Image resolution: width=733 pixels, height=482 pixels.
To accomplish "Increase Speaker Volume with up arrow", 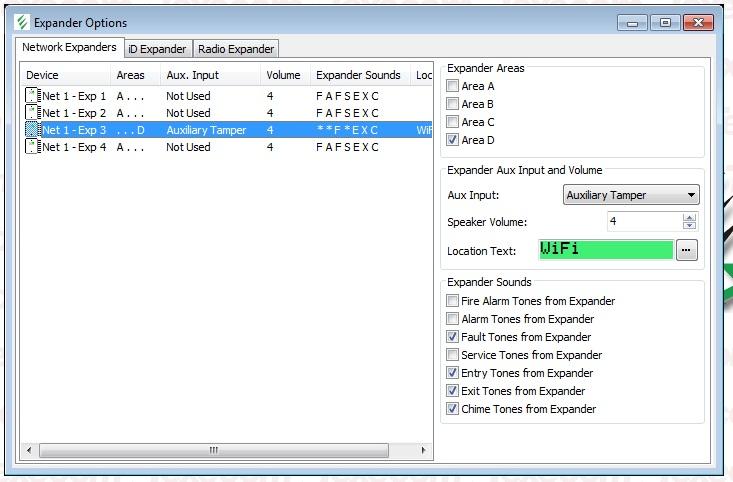I will (x=689, y=217).
